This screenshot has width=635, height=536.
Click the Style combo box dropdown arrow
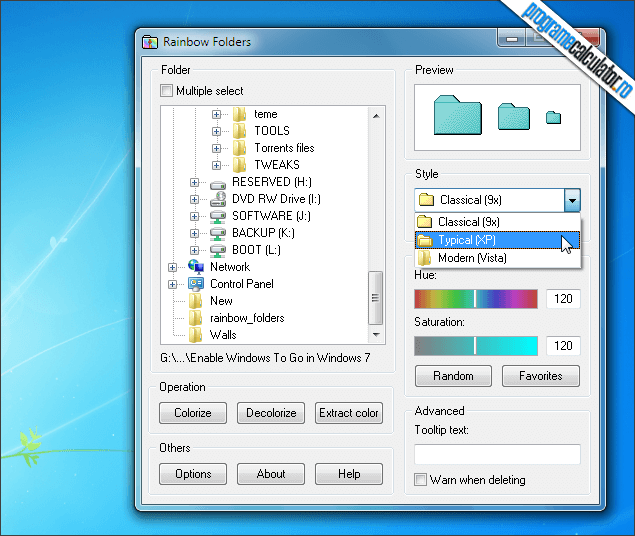[572, 200]
